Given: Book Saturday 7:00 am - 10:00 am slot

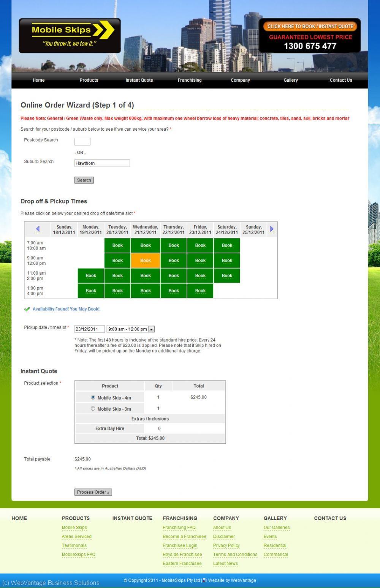Looking at the screenshot, I should (227, 245).
